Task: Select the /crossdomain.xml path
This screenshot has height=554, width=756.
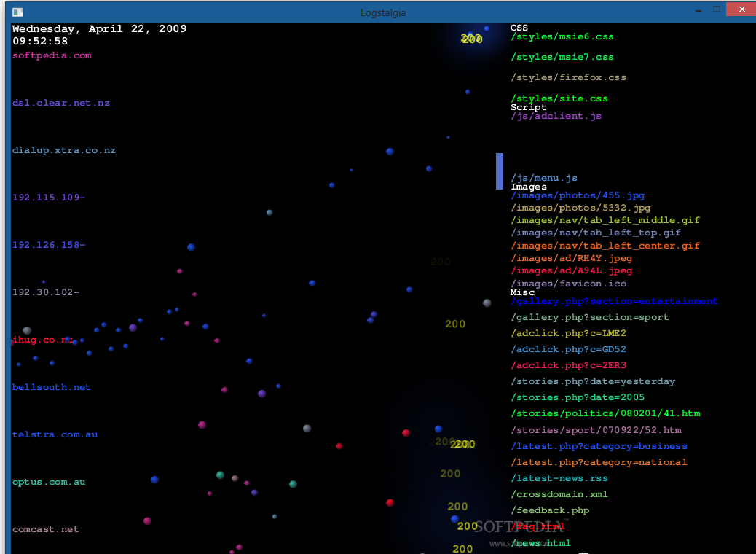Action: click(x=559, y=494)
